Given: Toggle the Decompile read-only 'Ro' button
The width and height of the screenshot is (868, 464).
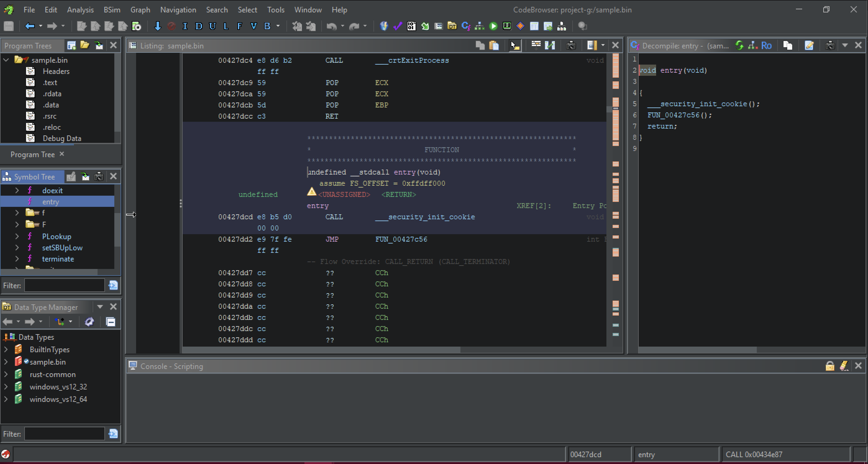Looking at the screenshot, I should (766, 45).
